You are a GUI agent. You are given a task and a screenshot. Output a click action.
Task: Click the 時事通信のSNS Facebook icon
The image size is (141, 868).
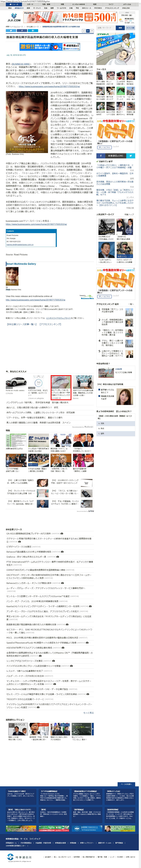[101, 156]
